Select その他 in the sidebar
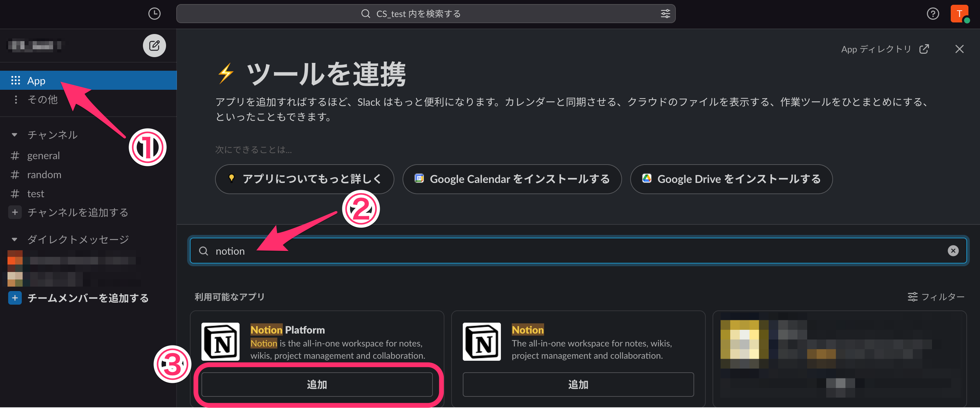The width and height of the screenshot is (980, 408). point(88,99)
